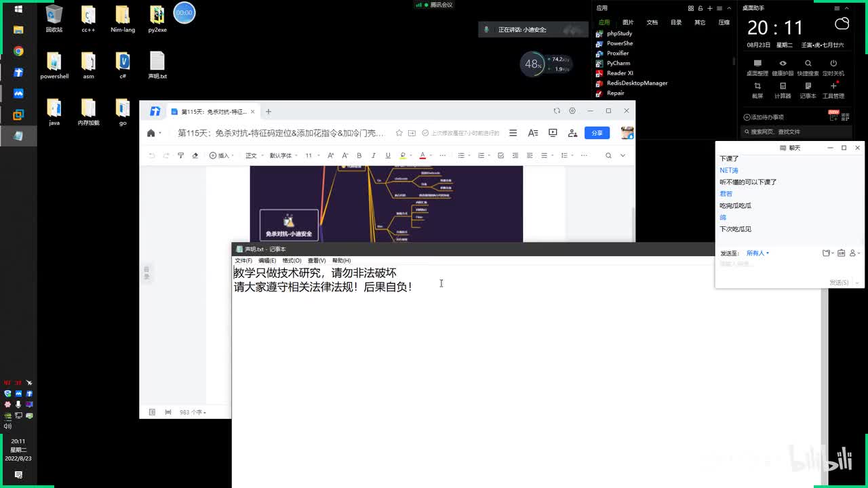Open 记事本 notepad tool in assistant
Image resolution: width=868 pixels, height=488 pixels.
point(808,90)
